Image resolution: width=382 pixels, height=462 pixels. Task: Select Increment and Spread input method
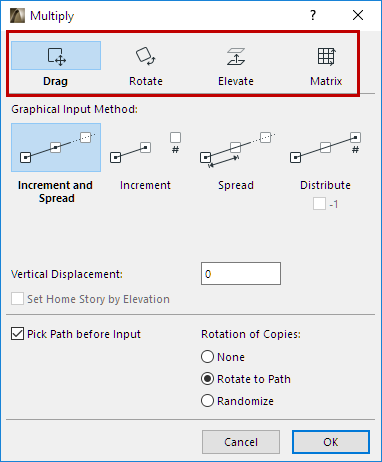56,147
